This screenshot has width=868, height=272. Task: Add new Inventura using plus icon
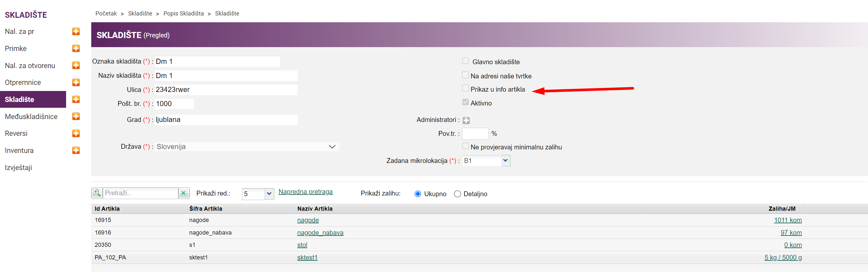[76, 150]
